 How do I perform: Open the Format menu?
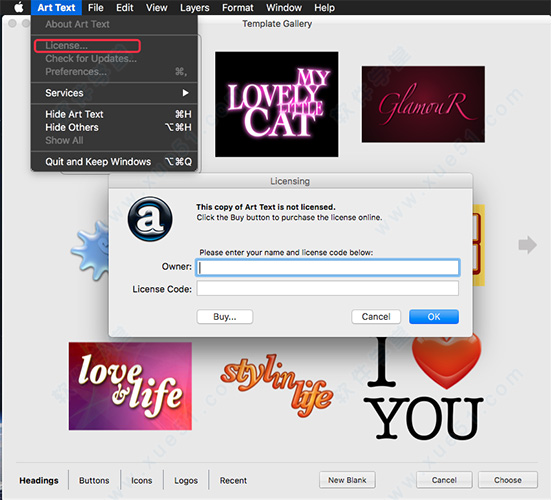pos(238,7)
